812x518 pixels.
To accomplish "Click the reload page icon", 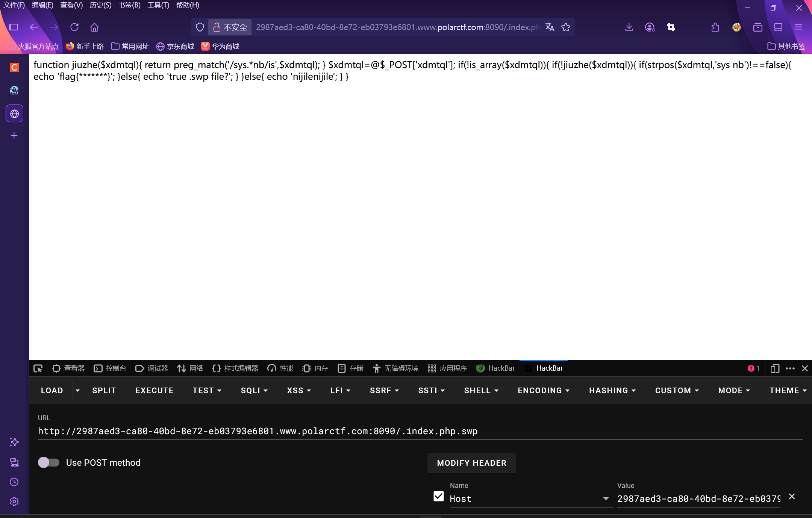I will coord(74,27).
